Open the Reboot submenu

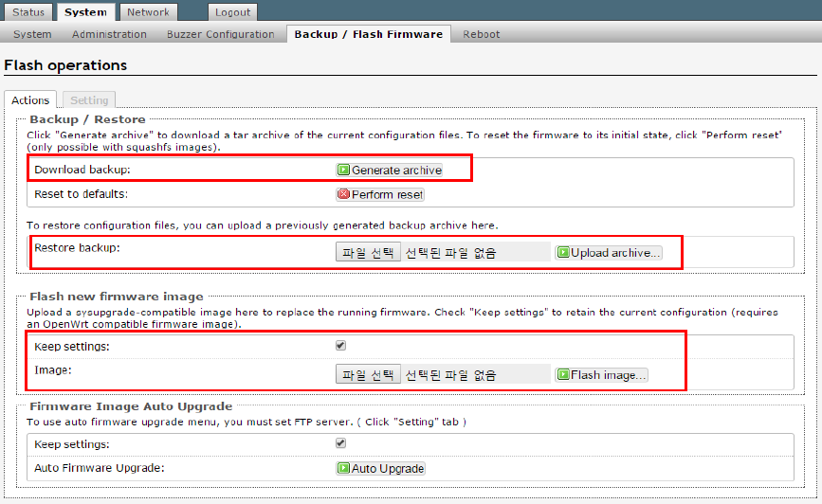(482, 34)
